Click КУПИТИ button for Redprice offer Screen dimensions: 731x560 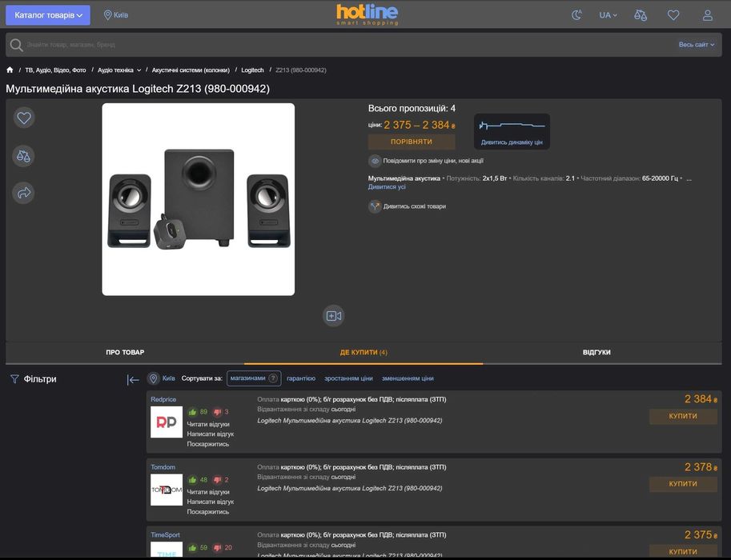(683, 416)
